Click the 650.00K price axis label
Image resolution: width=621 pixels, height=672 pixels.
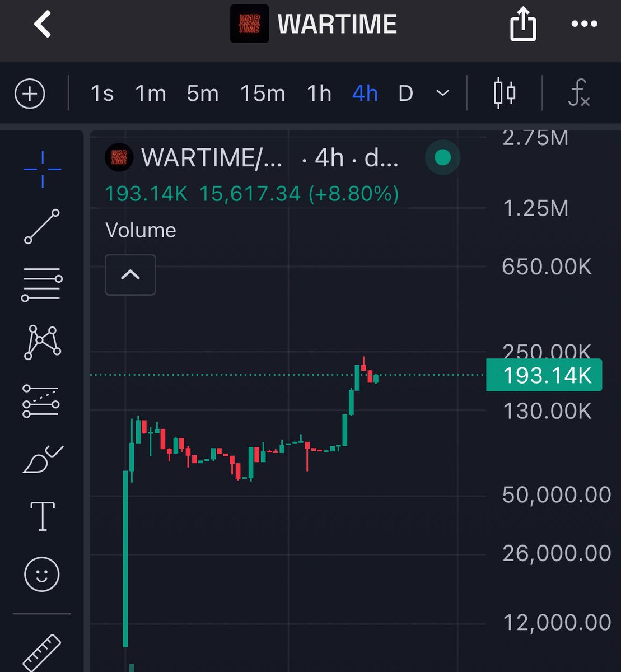[547, 267]
